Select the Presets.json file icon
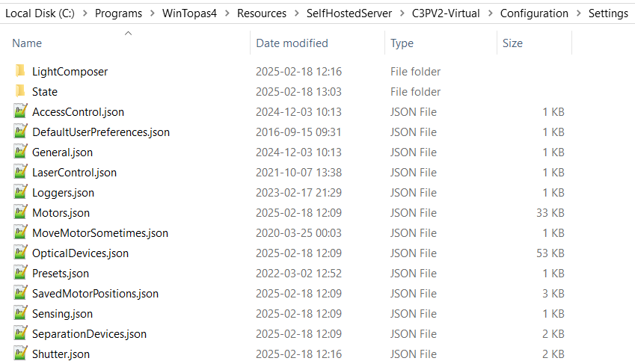Image resolution: width=635 pixels, height=364 pixels. point(20,273)
